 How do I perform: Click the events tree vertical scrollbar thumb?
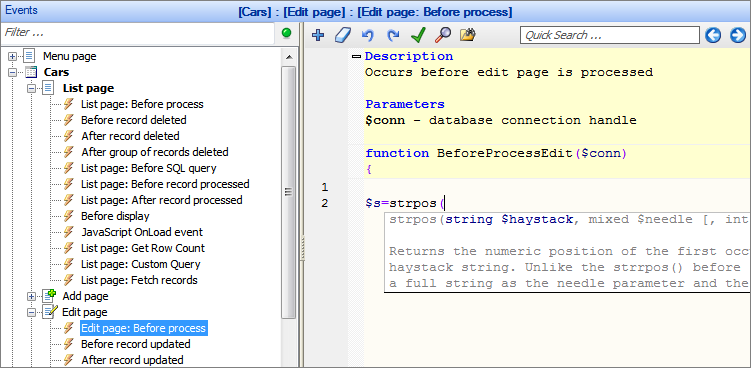tap(288, 192)
